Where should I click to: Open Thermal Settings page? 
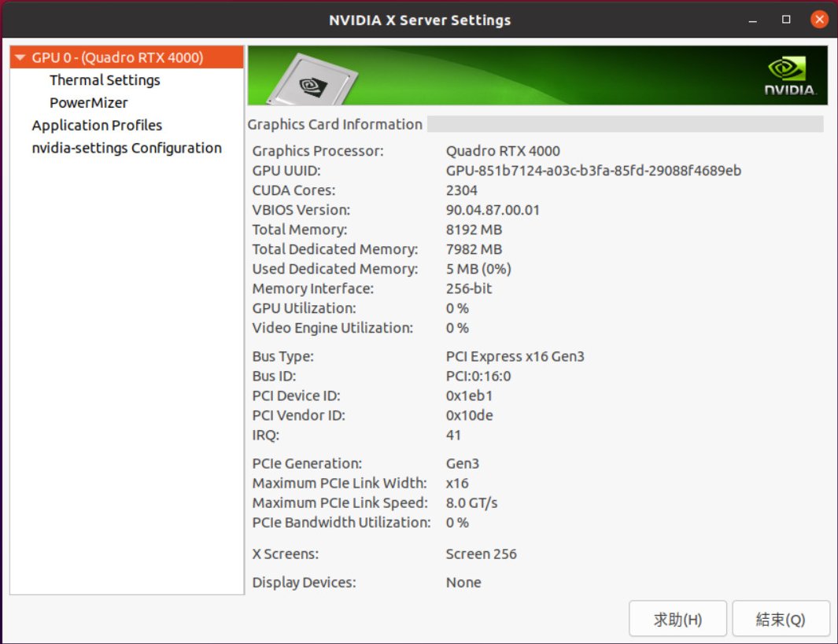coord(105,80)
